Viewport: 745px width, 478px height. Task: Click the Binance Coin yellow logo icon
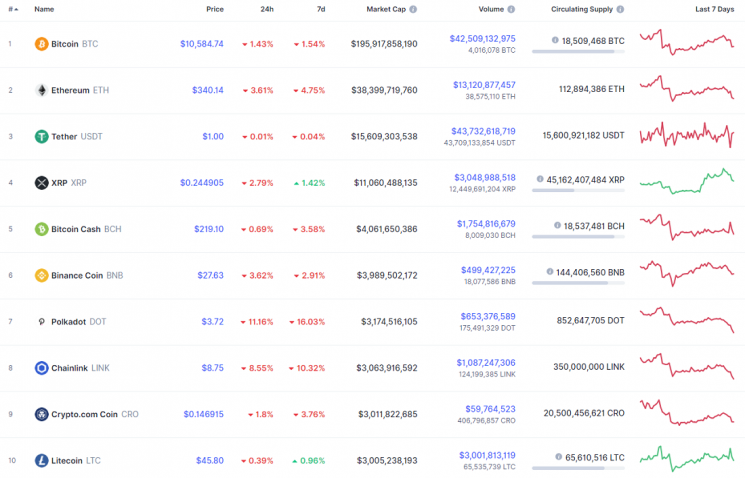pyautogui.click(x=41, y=275)
